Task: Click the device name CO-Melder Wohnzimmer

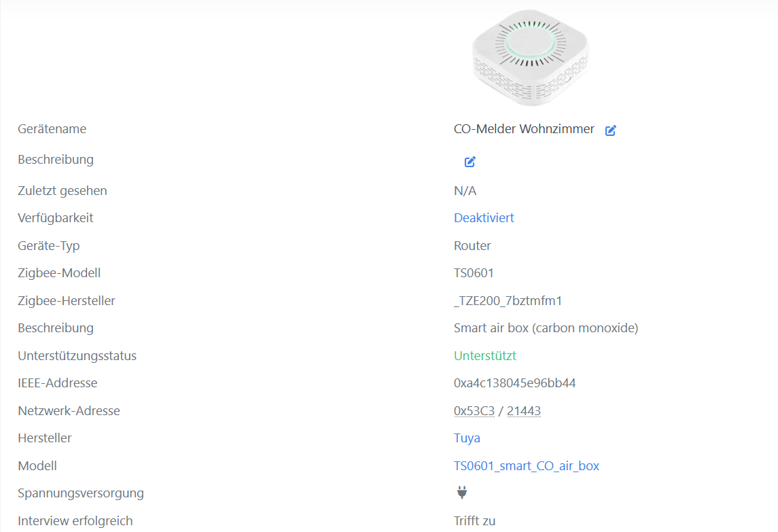Action: 524,129
